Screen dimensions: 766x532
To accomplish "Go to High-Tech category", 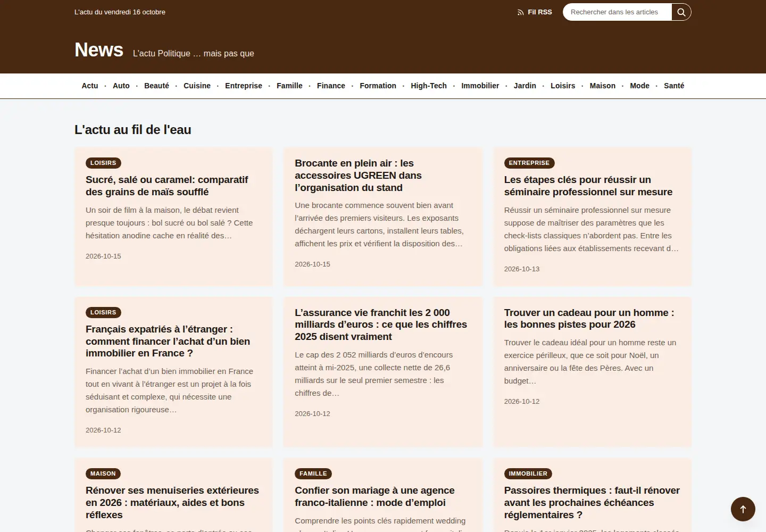I will 429,86.
